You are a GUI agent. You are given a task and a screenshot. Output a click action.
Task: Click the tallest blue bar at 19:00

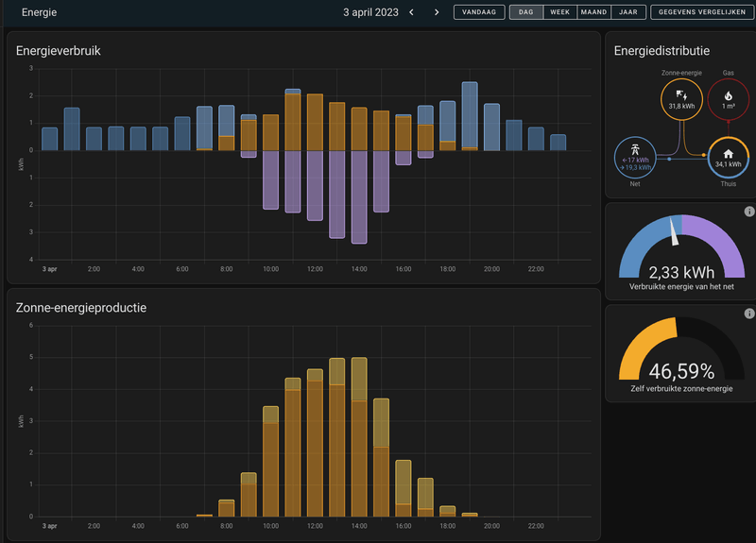coord(470,114)
